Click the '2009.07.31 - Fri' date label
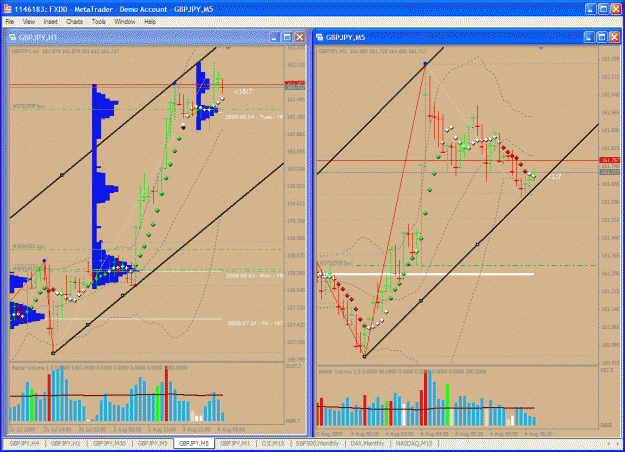Image resolution: width=625 pixels, height=452 pixels. pos(255,323)
